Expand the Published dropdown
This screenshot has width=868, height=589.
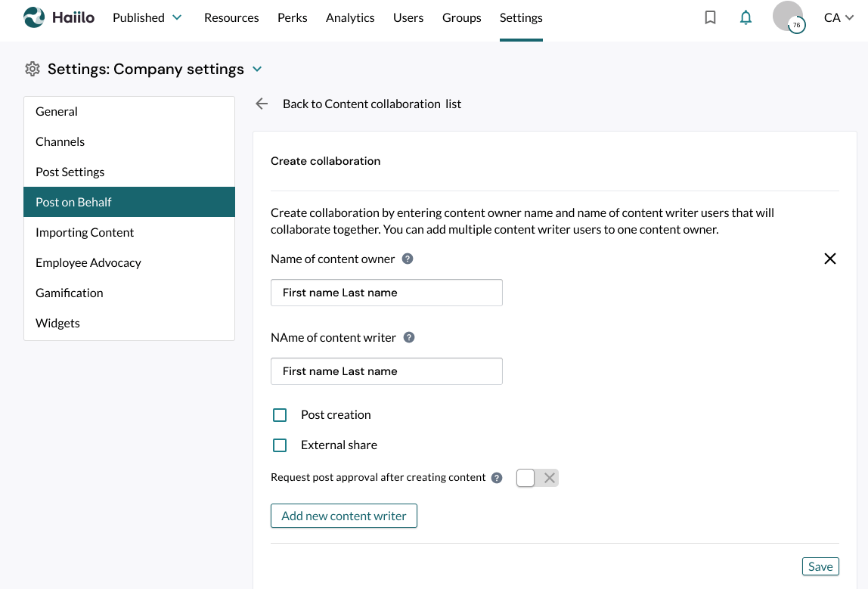point(147,17)
